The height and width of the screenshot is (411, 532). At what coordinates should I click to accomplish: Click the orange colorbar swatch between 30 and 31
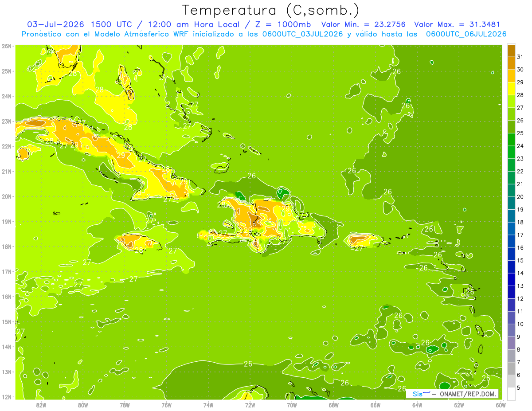[x=512, y=63]
